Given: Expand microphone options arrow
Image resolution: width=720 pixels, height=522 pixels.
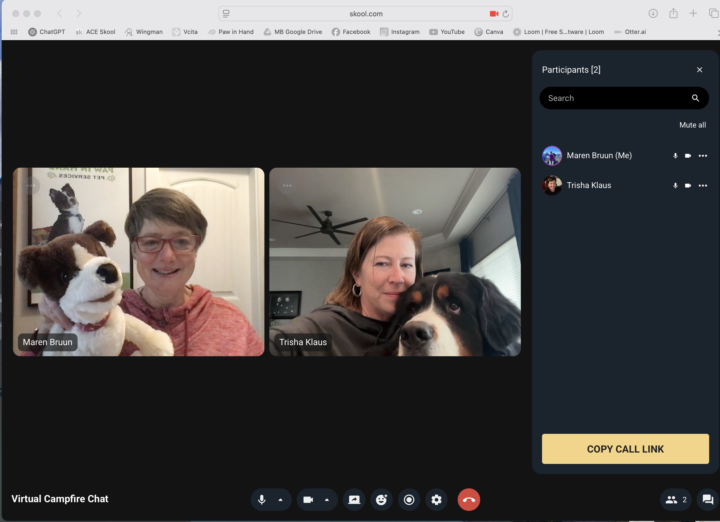Looking at the screenshot, I should coord(281,500).
